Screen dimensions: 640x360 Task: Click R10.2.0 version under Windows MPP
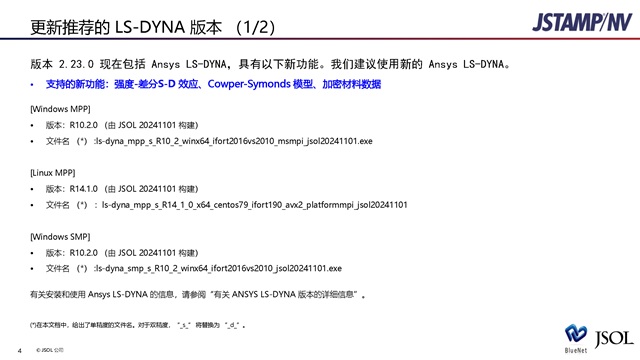[x=122, y=125]
